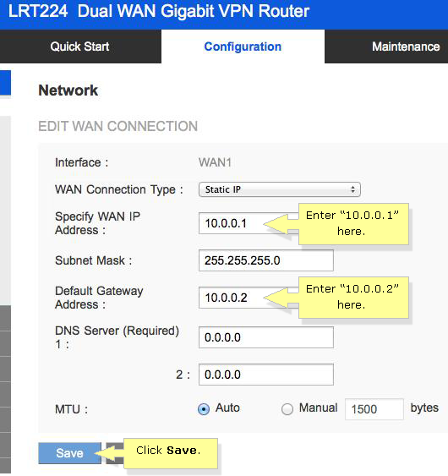Click the MTU label
448x476 pixels.
[71, 409]
